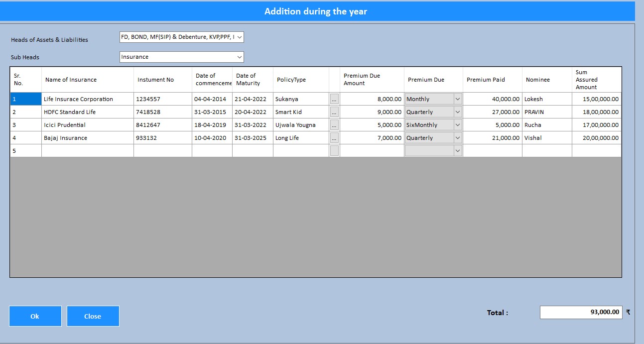Click ellipsis button in HDFC Standard Life row

click(334, 112)
